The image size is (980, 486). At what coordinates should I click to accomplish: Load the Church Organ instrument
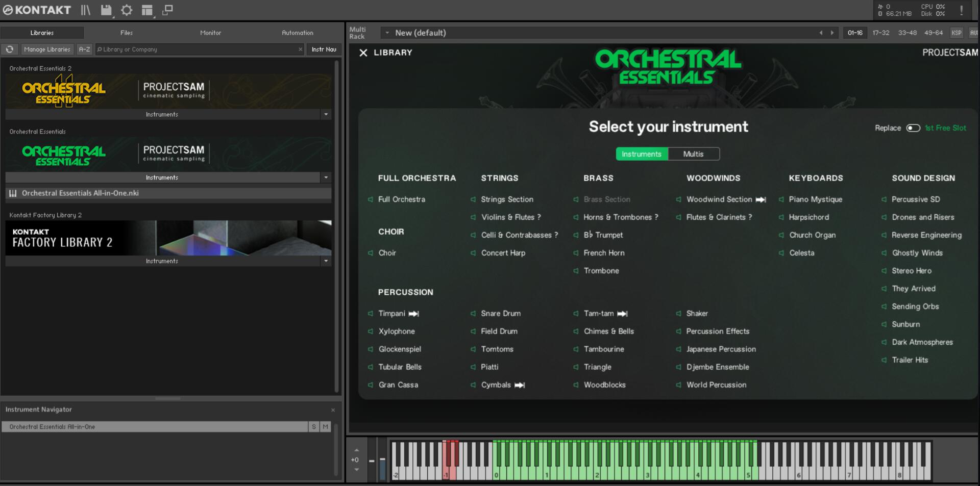pyautogui.click(x=813, y=235)
